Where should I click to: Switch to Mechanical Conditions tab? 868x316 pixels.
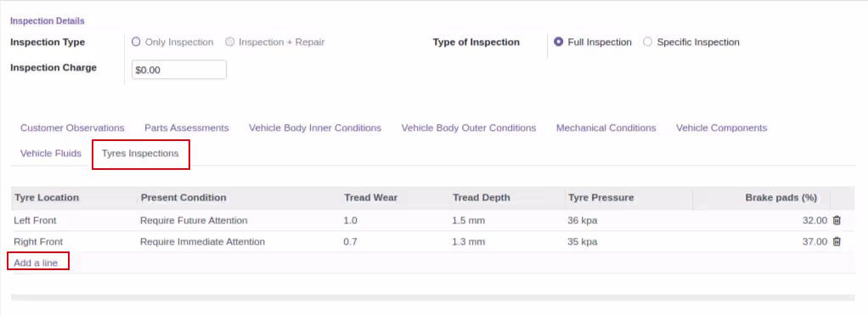click(x=606, y=127)
